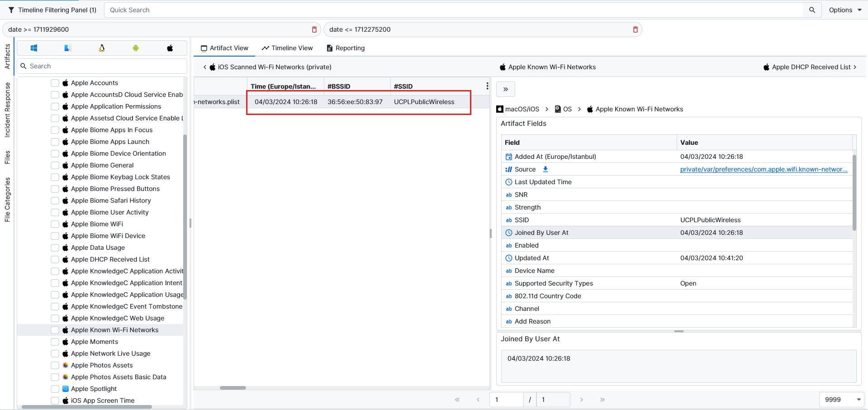868x410 pixels.
Task: Switch to the Timeline View tab
Action: click(x=287, y=48)
